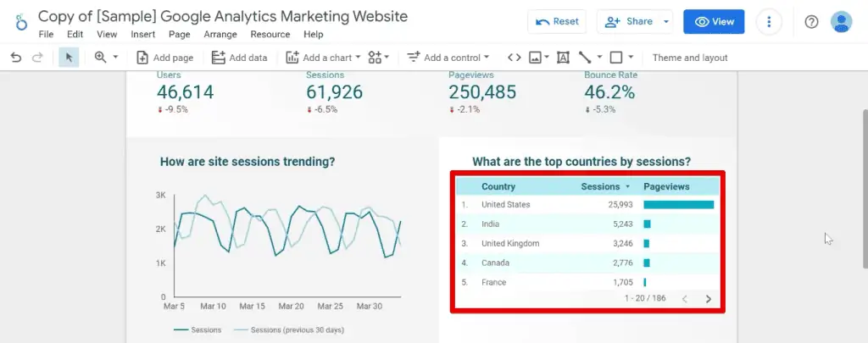868x343 pixels.
Task: Open the user account avatar
Action: tap(841, 22)
